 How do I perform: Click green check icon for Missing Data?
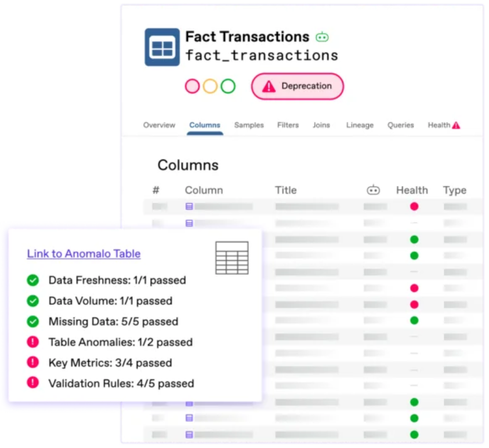32,322
